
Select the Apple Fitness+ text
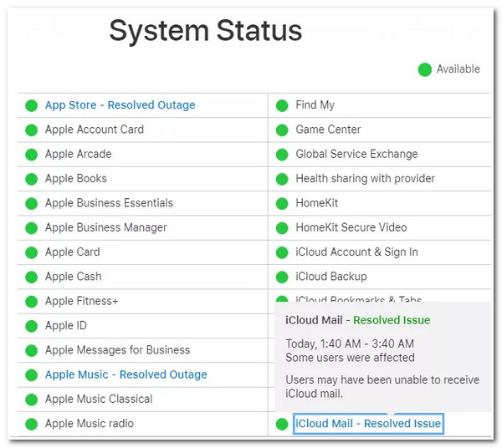click(82, 301)
